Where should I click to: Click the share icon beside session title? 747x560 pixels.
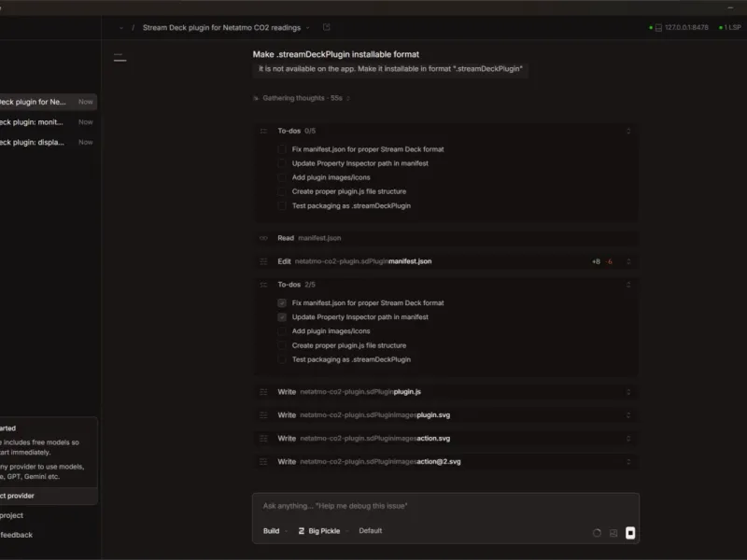pos(326,27)
